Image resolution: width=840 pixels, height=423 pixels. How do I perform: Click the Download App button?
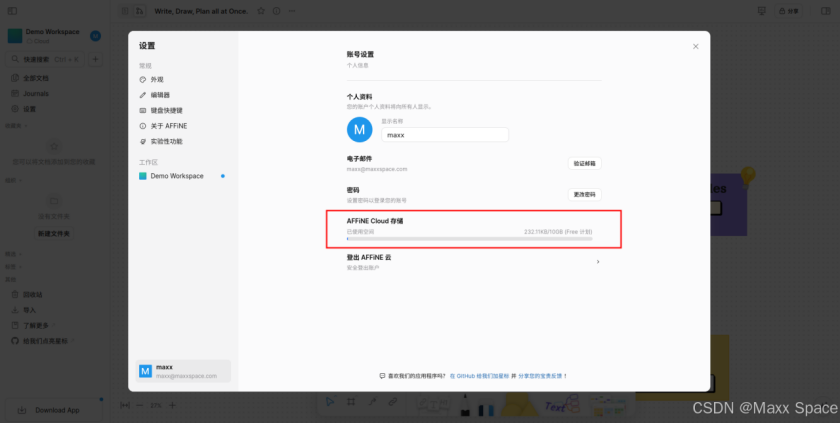point(54,410)
